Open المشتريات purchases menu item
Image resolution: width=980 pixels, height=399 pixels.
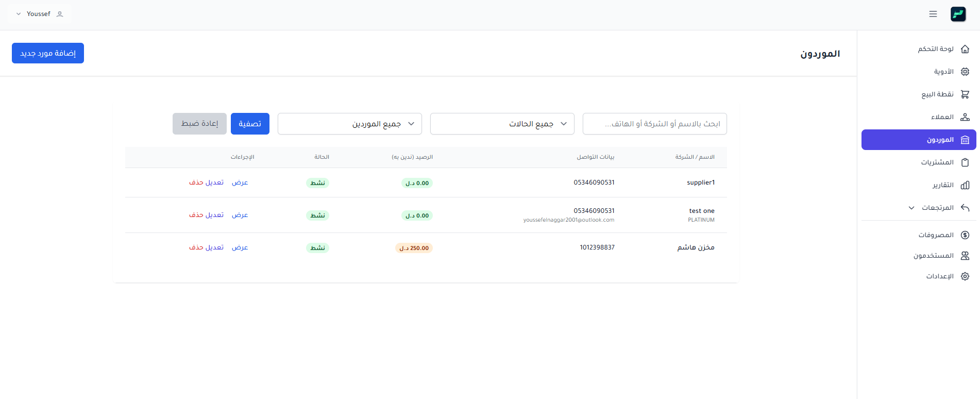pyautogui.click(x=919, y=162)
